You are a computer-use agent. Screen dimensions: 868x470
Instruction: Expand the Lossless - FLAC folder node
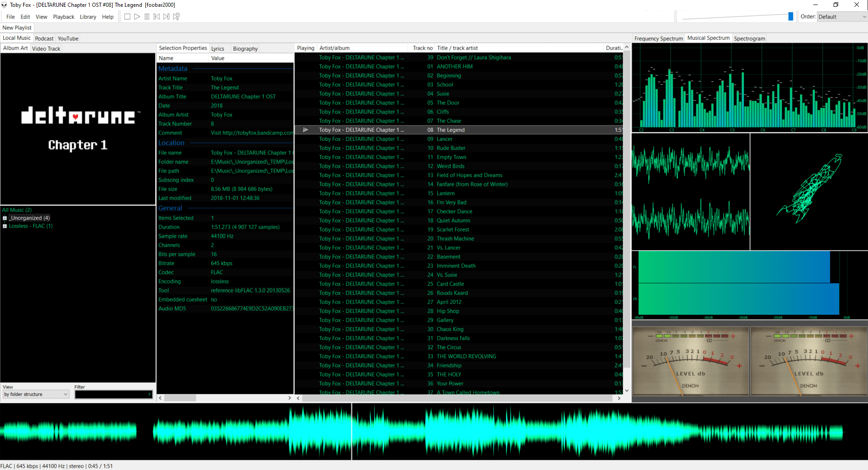(5, 226)
